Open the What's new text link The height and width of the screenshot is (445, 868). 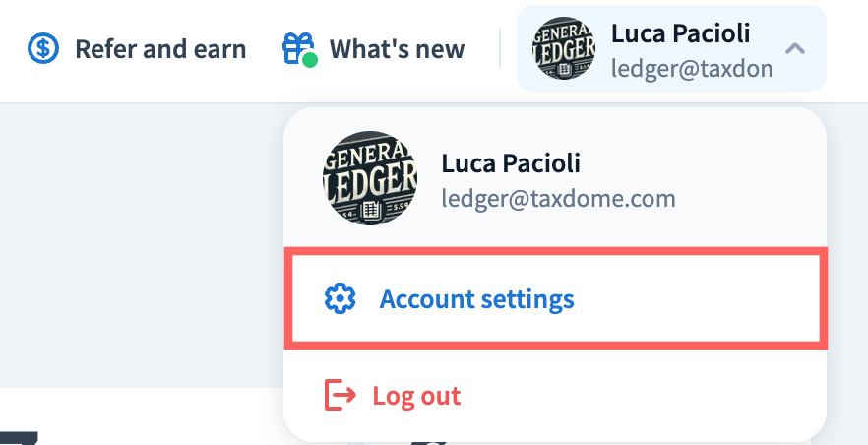tap(396, 47)
